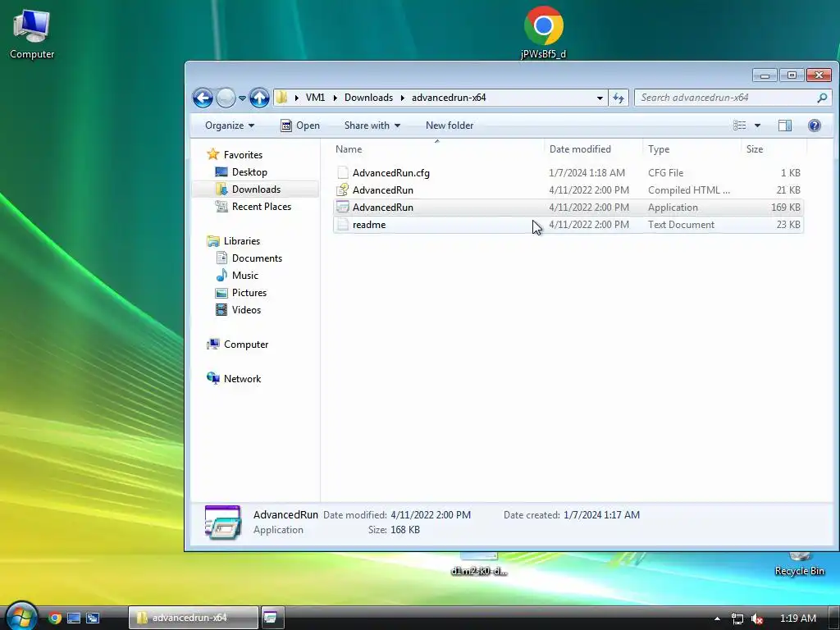Expand the arrow after VM1 breadcrumb
This screenshot has width=840, height=630.
pos(335,98)
